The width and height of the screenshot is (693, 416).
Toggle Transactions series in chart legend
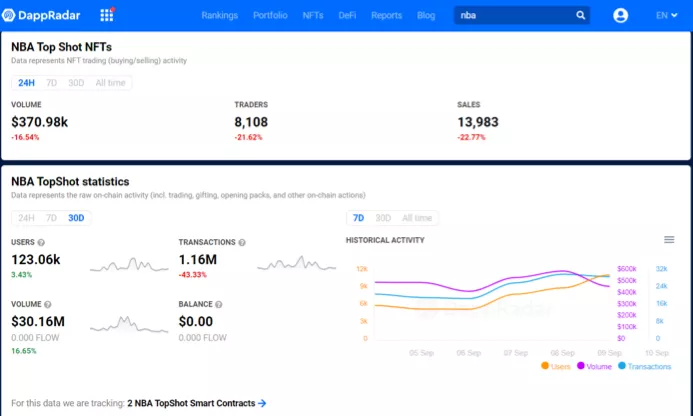(644, 366)
